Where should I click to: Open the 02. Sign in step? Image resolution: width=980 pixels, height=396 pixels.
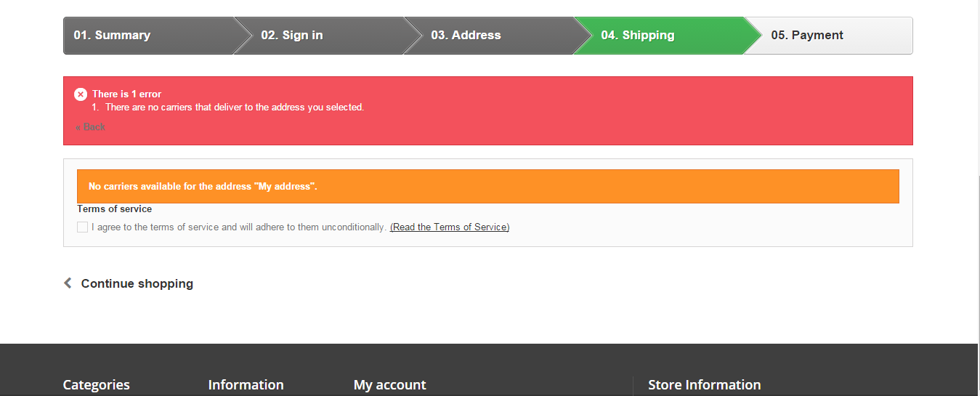coord(292,36)
